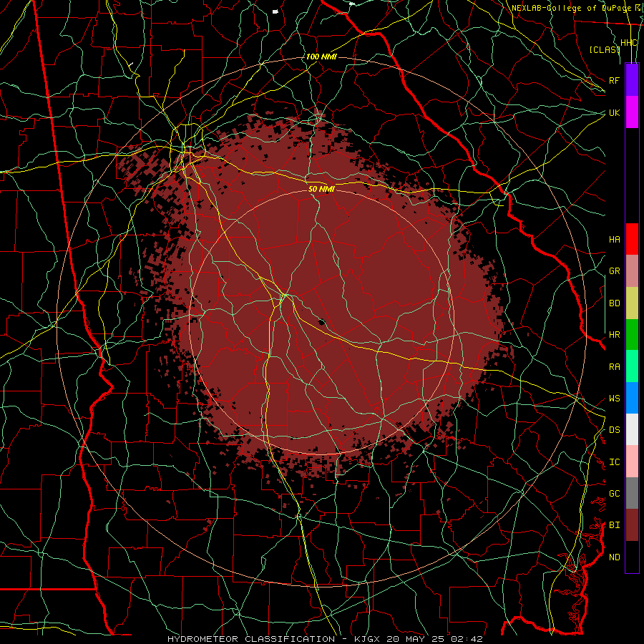Click the UK legend label
This screenshot has width=644, height=644.
615,112
